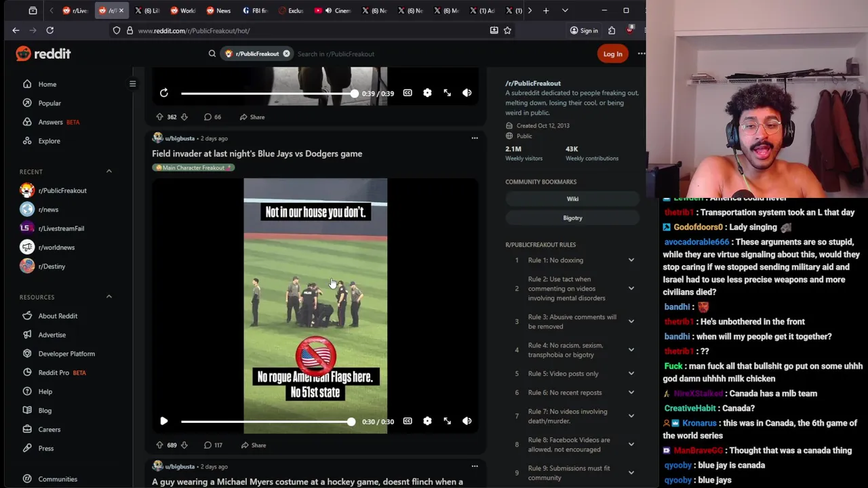
Task: Upvote the post with 362 votes
Action: pos(159,117)
